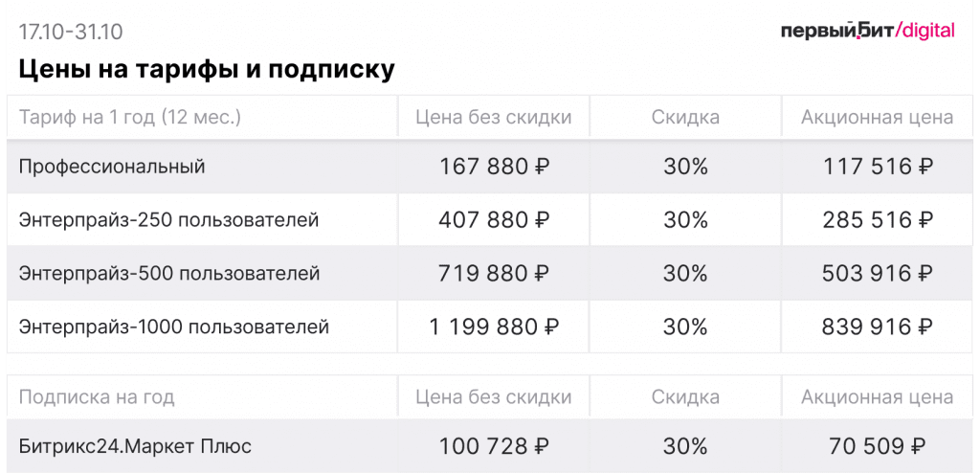Screen dimensions: 980x473
Task: Select the Энтерпрайз-500 пользователей row
Action: coord(490,274)
